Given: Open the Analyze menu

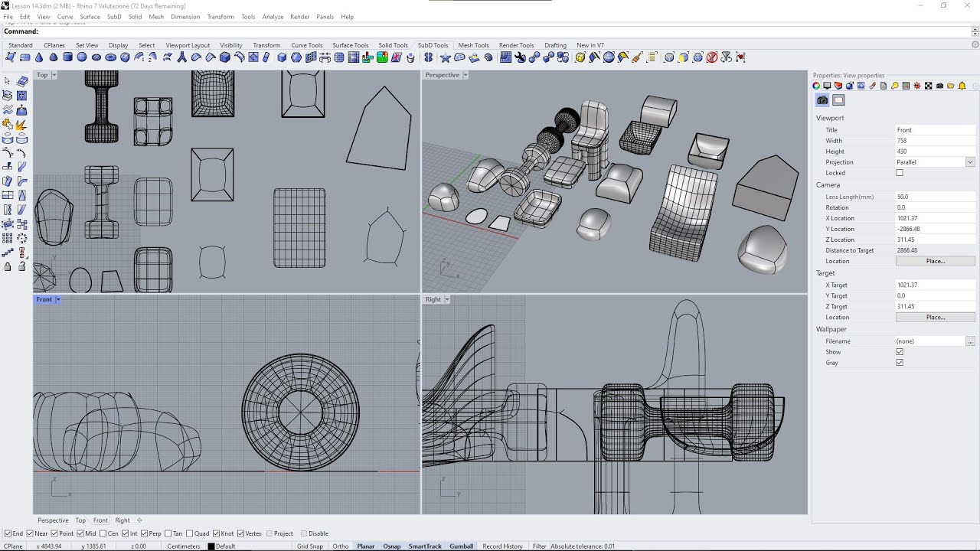Looking at the screenshot, I should (273, 16).
